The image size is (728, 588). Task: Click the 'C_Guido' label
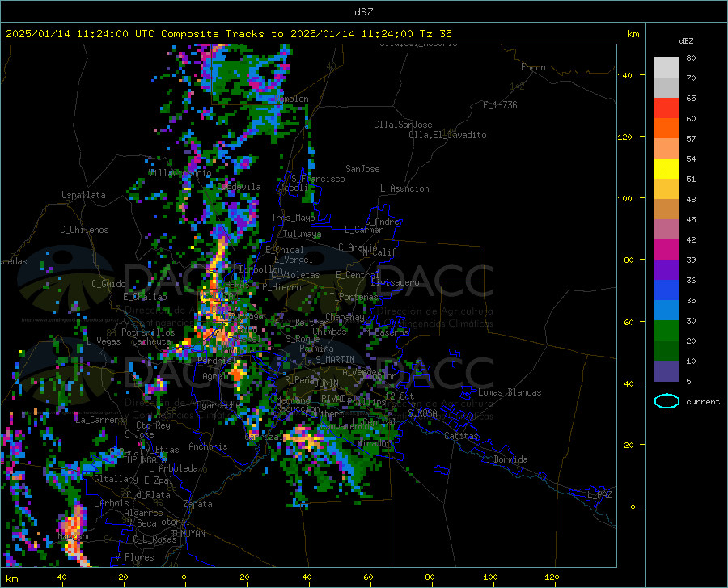[x=108, y=284]
